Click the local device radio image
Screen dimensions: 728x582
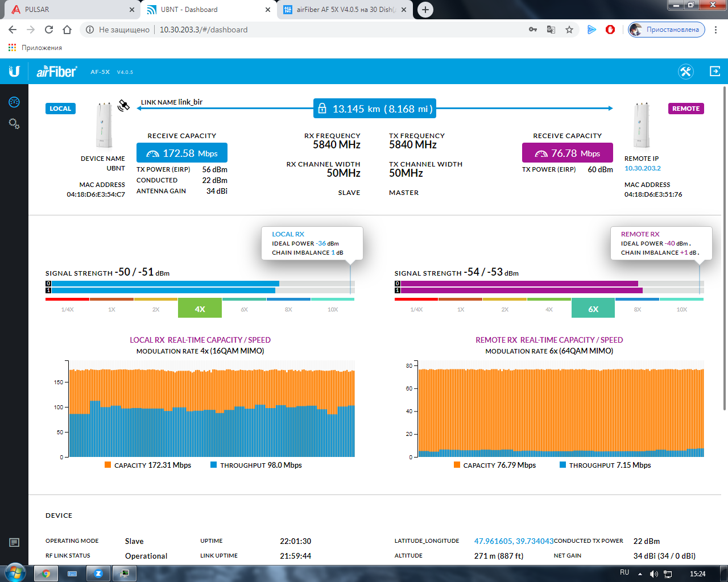point(104,124)
